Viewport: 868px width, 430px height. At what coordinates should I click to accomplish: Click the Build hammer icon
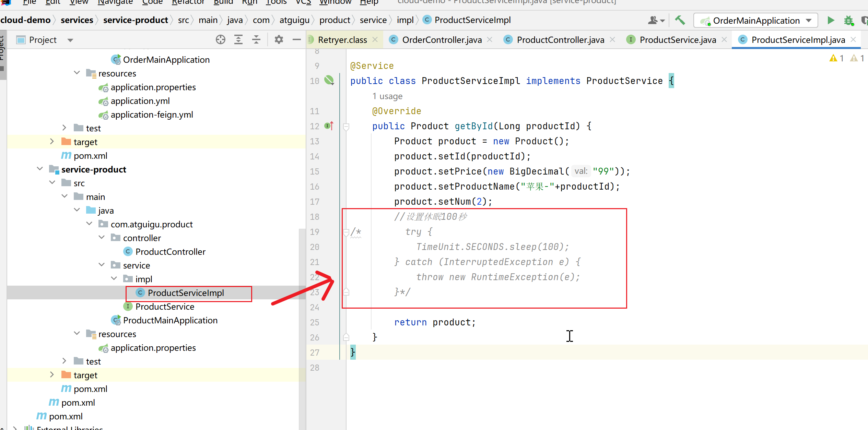(680, 21)
